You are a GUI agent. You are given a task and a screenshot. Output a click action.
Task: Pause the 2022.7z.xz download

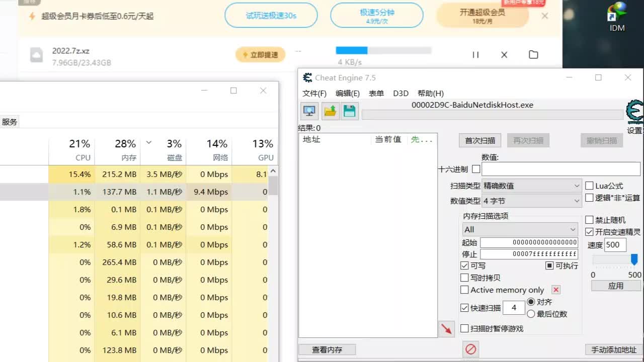click(x=475, y=55)
